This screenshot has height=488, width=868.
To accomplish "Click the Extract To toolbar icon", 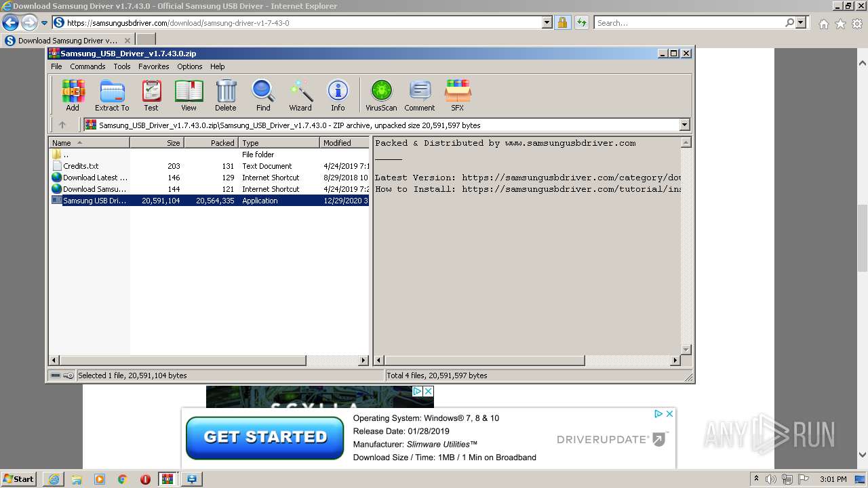I will click(x=112, y=95).
